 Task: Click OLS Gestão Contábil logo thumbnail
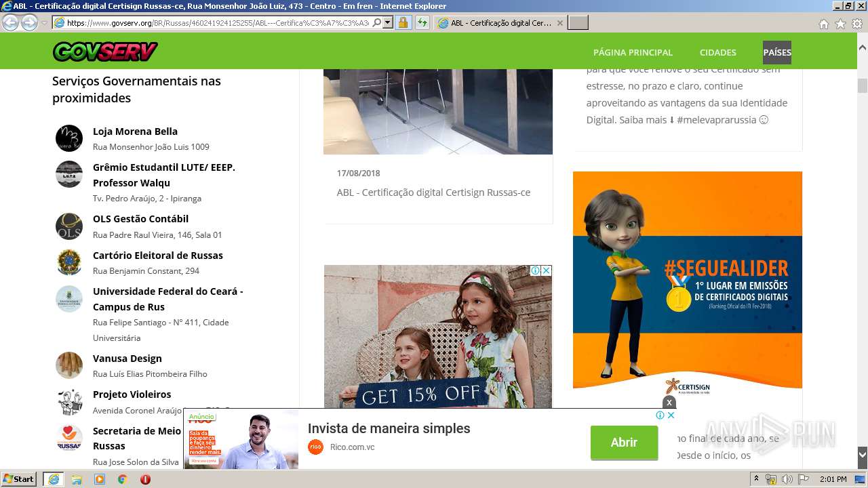tap(69, 226)
